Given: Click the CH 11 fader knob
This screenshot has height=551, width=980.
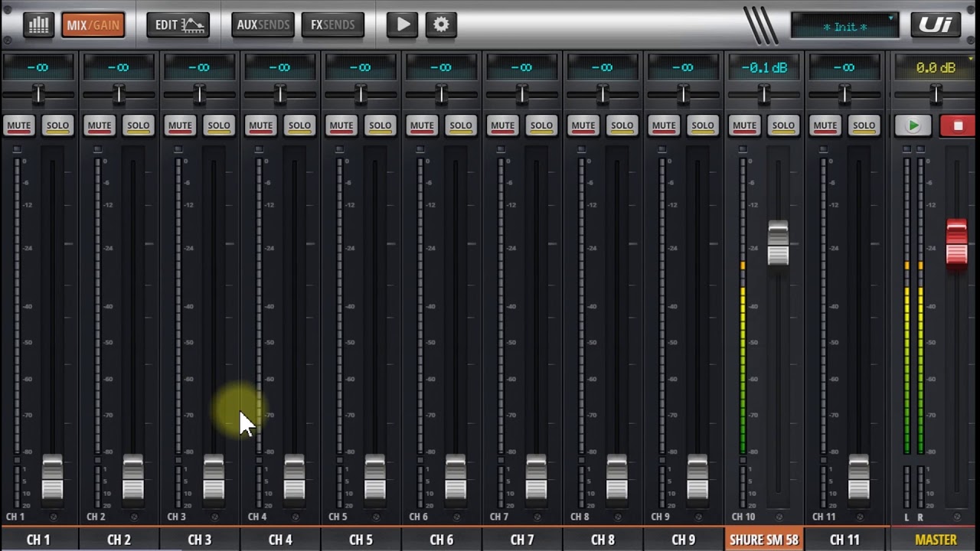Looking at the screenshot, I should click(858, 477).
